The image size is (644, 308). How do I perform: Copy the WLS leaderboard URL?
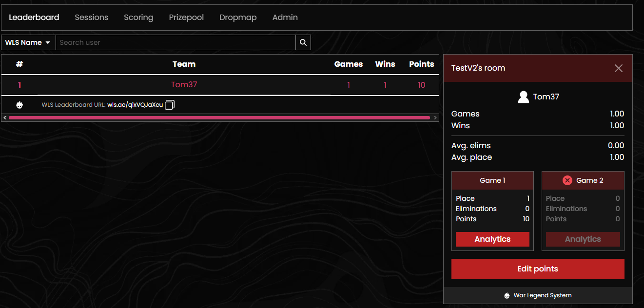tap(169, 105)
